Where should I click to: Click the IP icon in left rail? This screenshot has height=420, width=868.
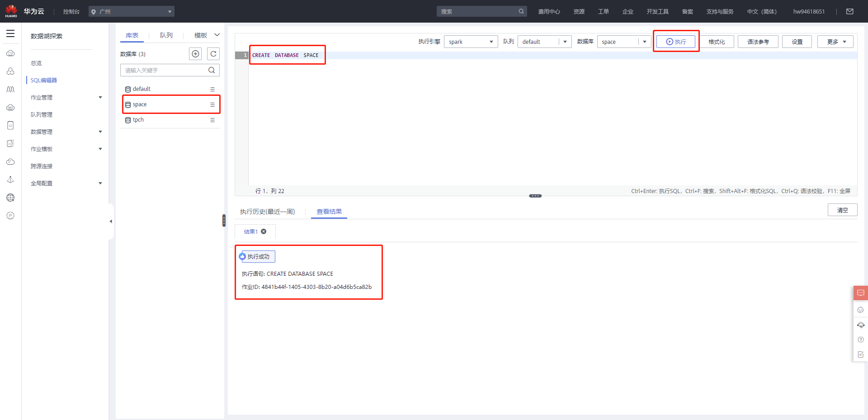10,216
